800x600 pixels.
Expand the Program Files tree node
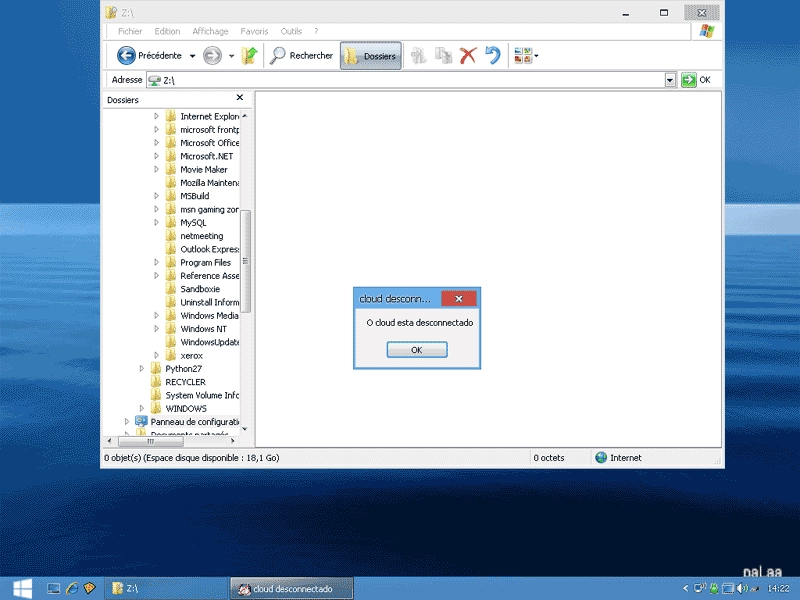click(157, 262)
